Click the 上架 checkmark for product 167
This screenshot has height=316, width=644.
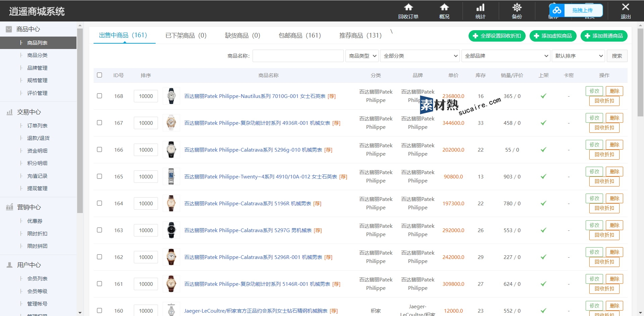tap(543, 123)
